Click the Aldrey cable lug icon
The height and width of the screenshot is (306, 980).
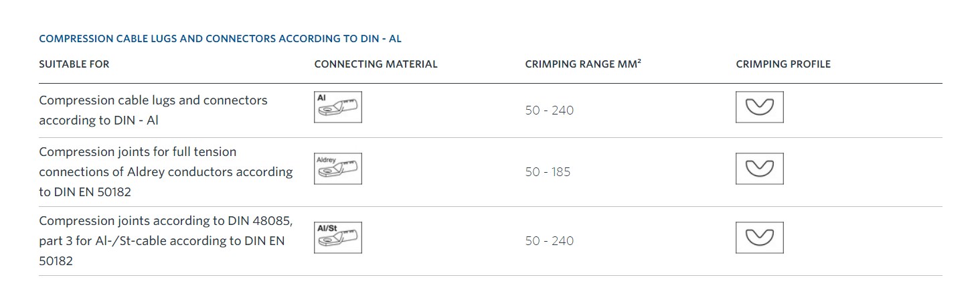coord(338,169)
